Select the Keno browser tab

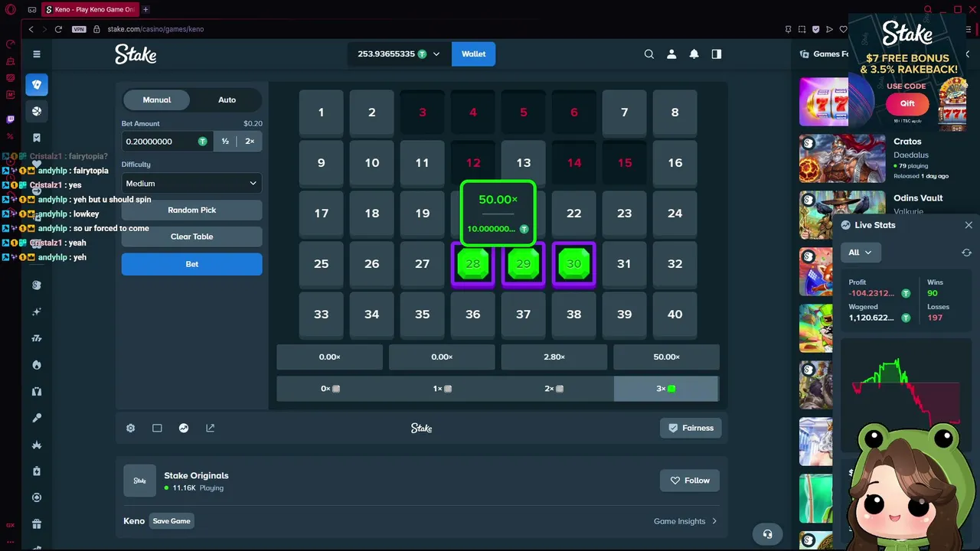pyautogui.click(x=90, y=10)
